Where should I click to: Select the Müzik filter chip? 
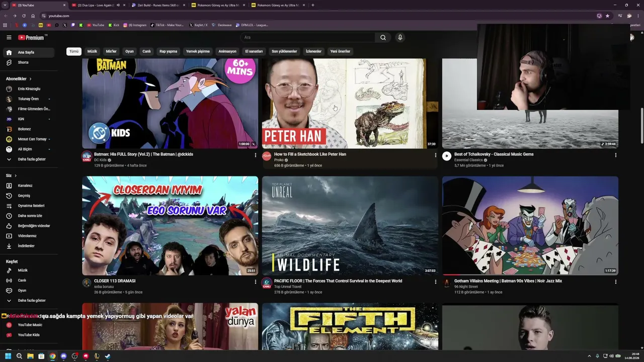(92, 51)
